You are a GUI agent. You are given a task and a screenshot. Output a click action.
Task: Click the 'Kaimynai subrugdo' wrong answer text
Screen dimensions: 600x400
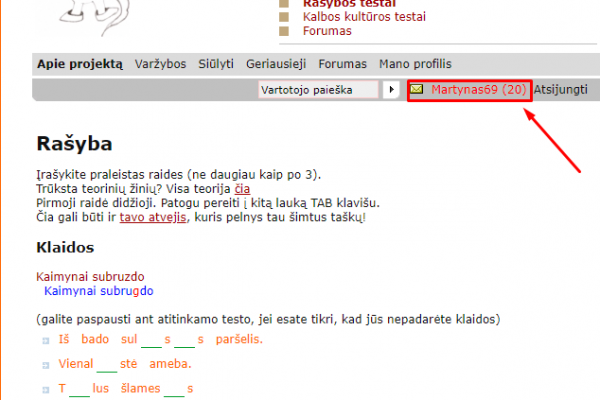click(99, 291)
